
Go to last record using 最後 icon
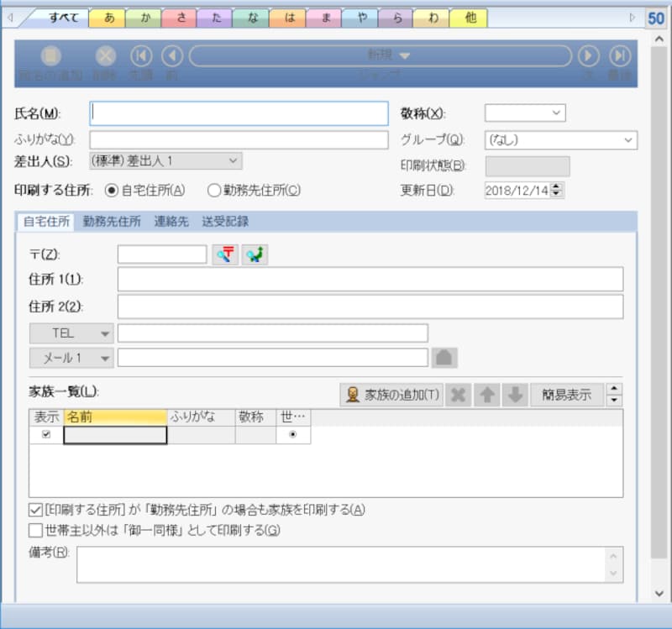(620, 56)
